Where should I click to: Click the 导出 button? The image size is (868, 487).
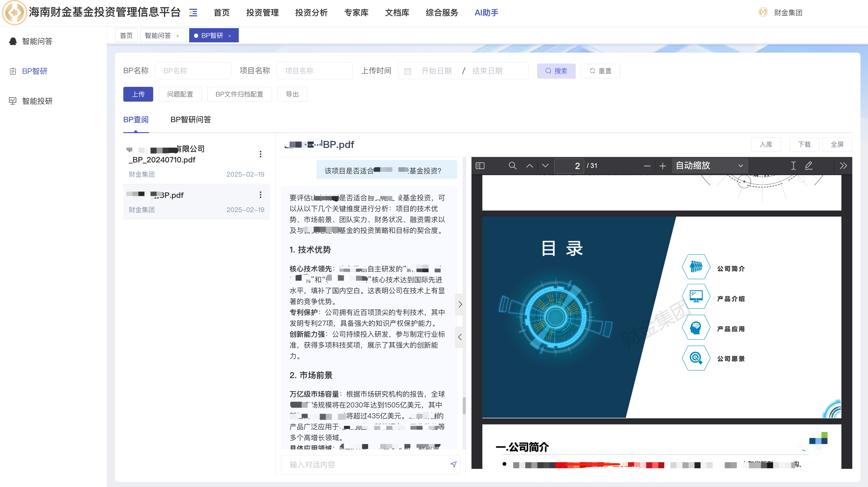click(292, 94)
